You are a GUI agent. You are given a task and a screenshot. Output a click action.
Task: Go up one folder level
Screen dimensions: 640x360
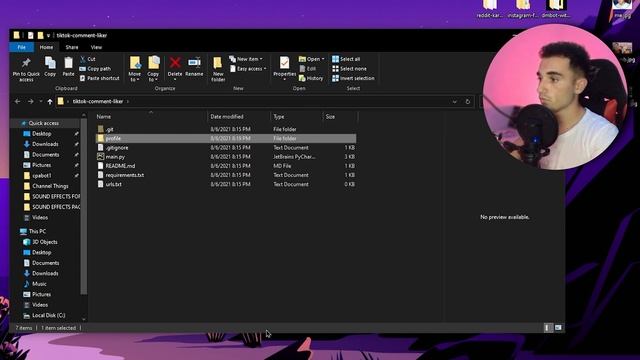[x=50, y=101]
